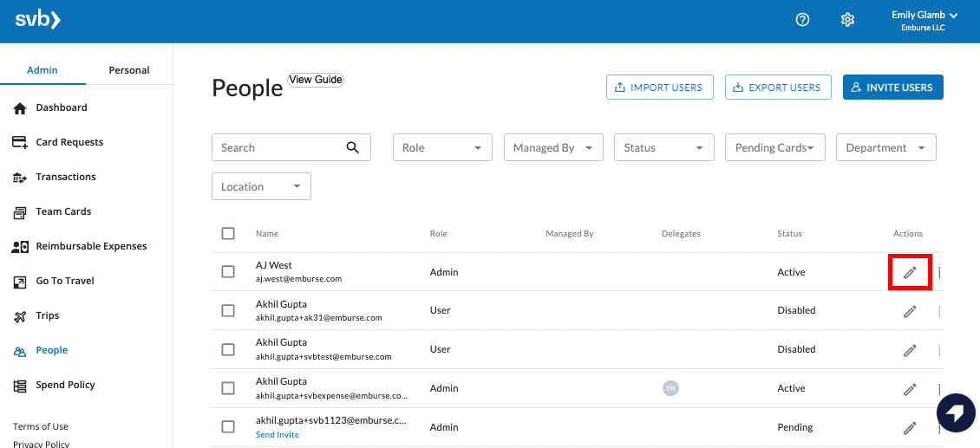Click the Invite Users button
980x448 pixels.
(892, 88)
